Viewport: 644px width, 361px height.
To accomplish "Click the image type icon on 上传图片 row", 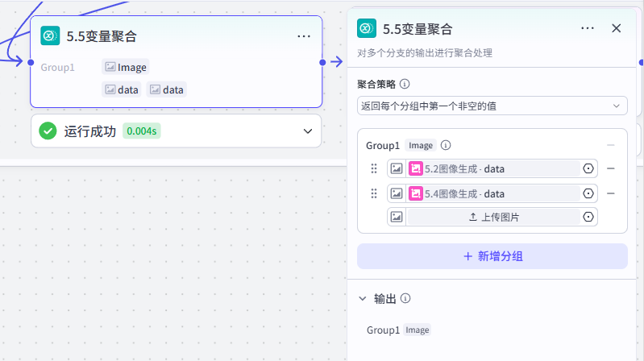I will coord(397,217).
